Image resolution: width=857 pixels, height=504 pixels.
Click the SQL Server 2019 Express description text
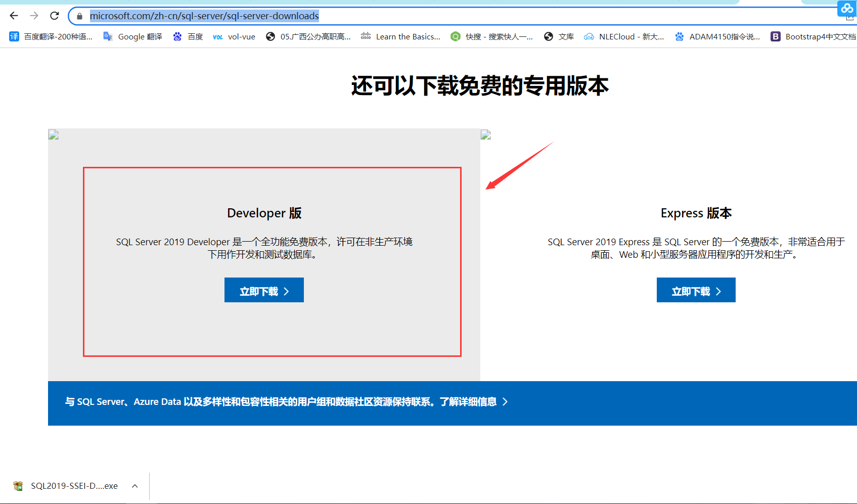[x=696, y=248]
